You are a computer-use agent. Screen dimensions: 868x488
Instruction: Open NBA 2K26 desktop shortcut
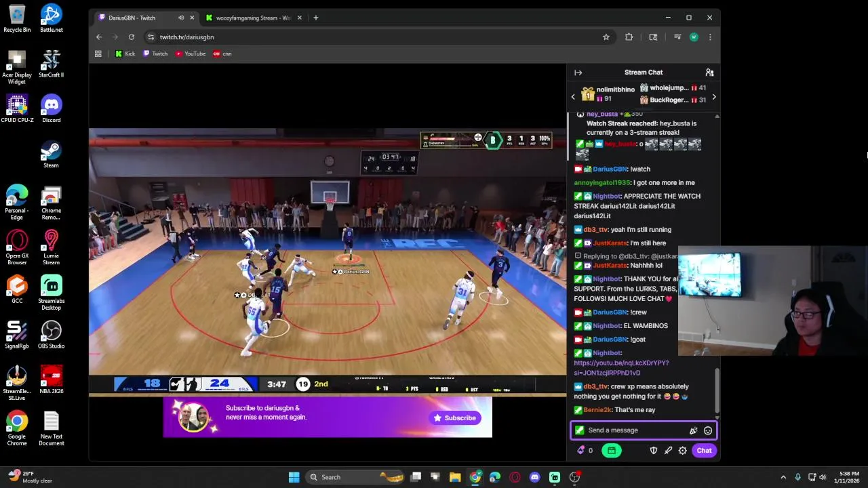(x=52, y=380)
